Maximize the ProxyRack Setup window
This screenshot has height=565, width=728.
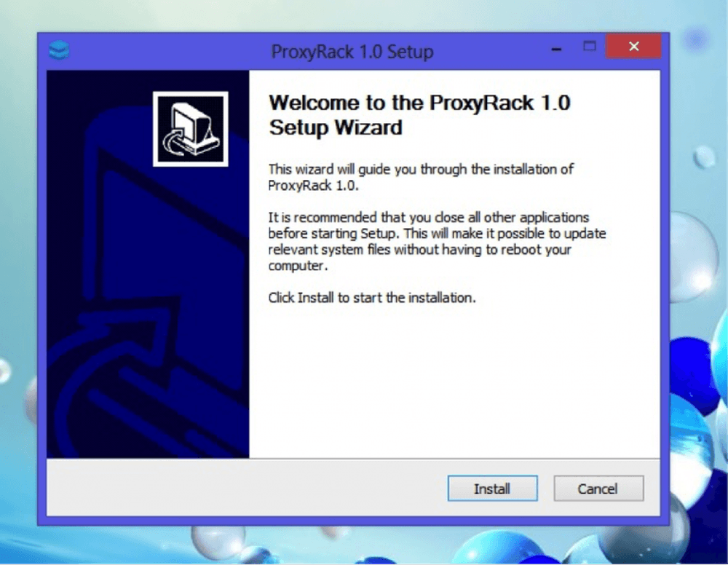pyautogui.click(x=589, y=47)
